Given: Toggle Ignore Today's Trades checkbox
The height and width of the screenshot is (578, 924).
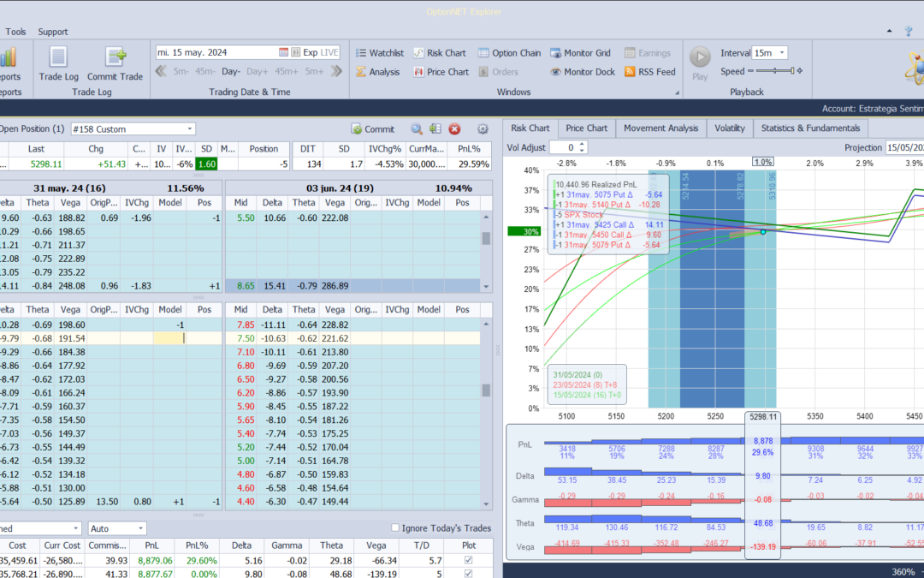Looking at the screenshot, I should coord(395,528).
